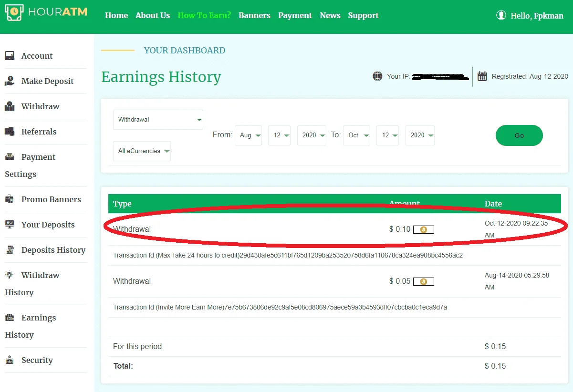Click the Payment Settings sidebar icon
The image size is (573, 392).
click(10, 157)
